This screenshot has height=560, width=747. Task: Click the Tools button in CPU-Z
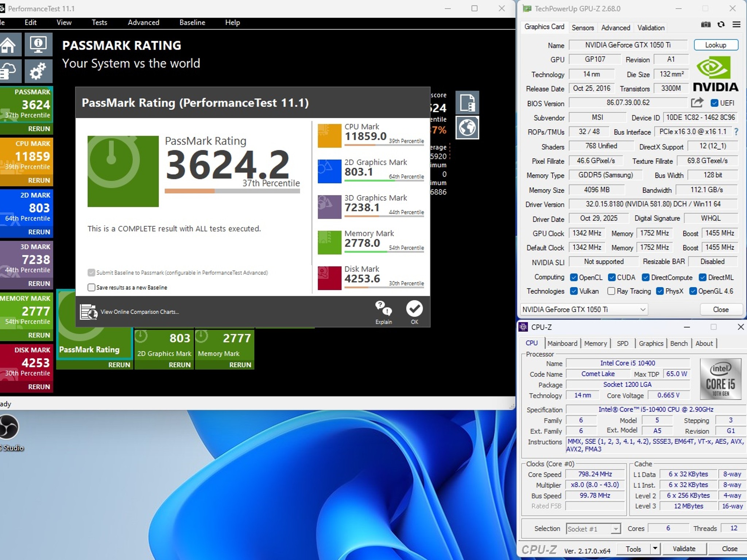(x=634, y=549)
